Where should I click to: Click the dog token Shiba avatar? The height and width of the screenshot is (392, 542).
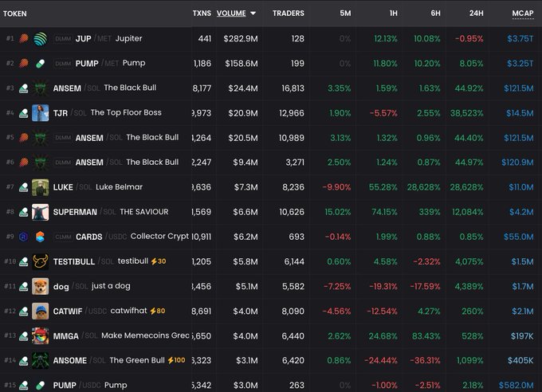(41, 286)
